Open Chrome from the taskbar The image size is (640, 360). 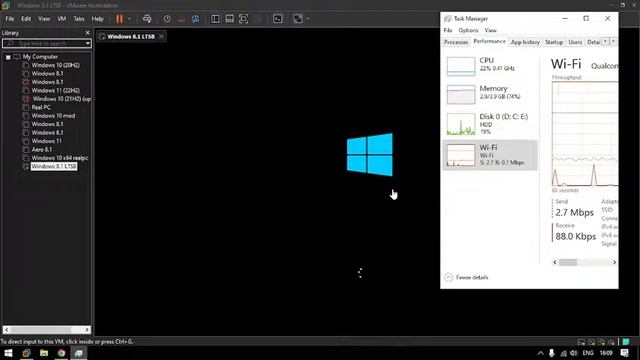point(61,353)
